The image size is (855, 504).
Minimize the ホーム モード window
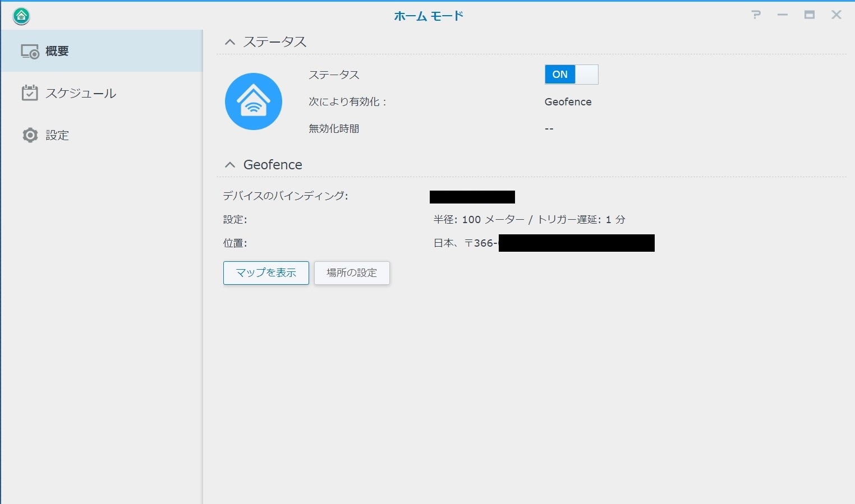[x=783, y=15]
